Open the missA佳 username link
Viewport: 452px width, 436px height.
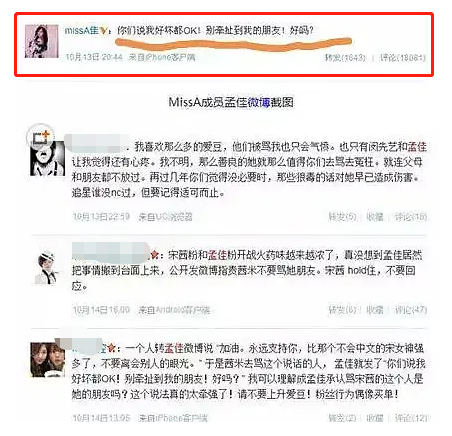81,31
